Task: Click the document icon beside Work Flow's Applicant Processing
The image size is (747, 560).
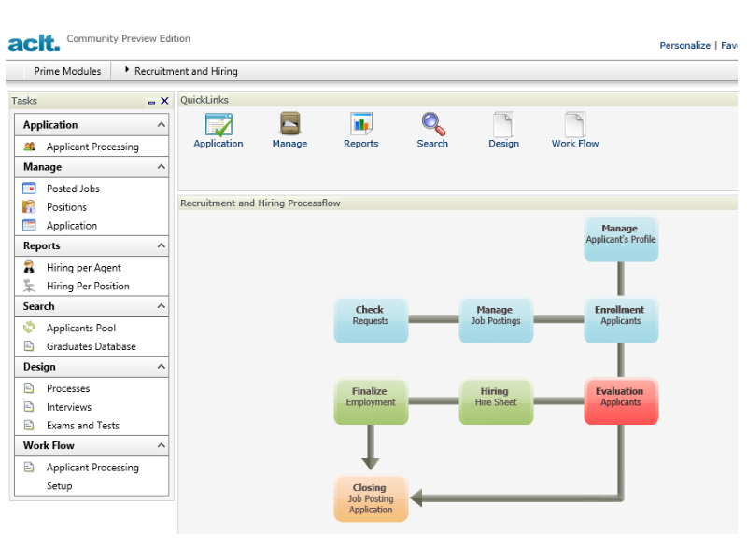Action: point(29,468)
